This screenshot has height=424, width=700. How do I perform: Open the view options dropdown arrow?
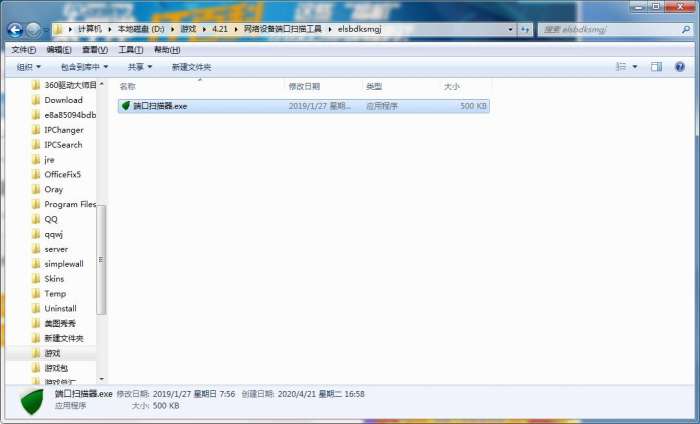635,67
